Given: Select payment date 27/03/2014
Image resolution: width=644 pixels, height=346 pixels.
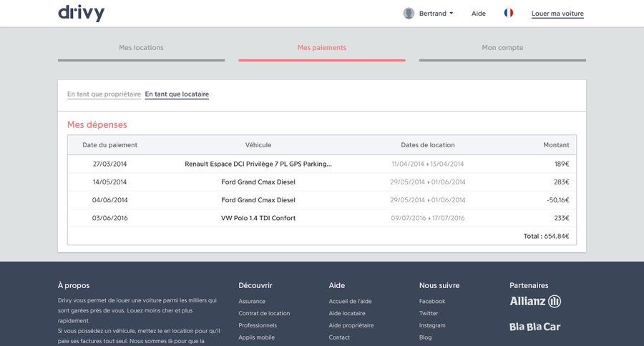Looking at the screenshot, I should point(109,164).
